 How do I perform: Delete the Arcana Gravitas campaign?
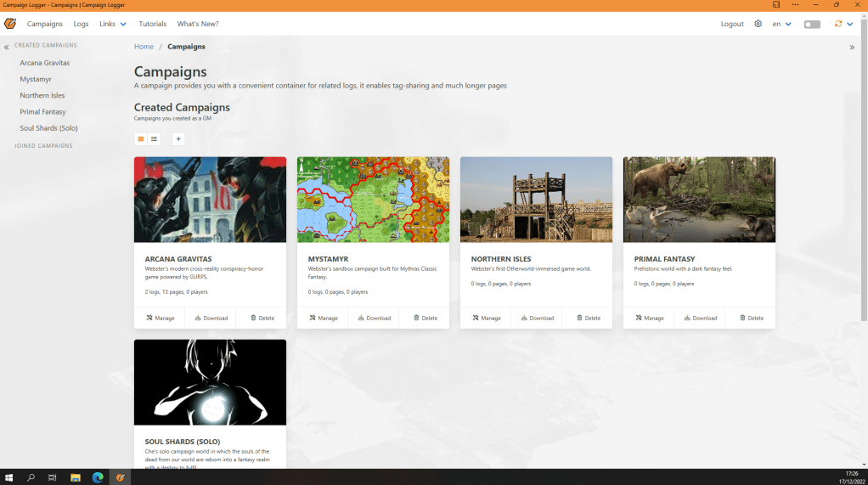(x=261, y=318)
